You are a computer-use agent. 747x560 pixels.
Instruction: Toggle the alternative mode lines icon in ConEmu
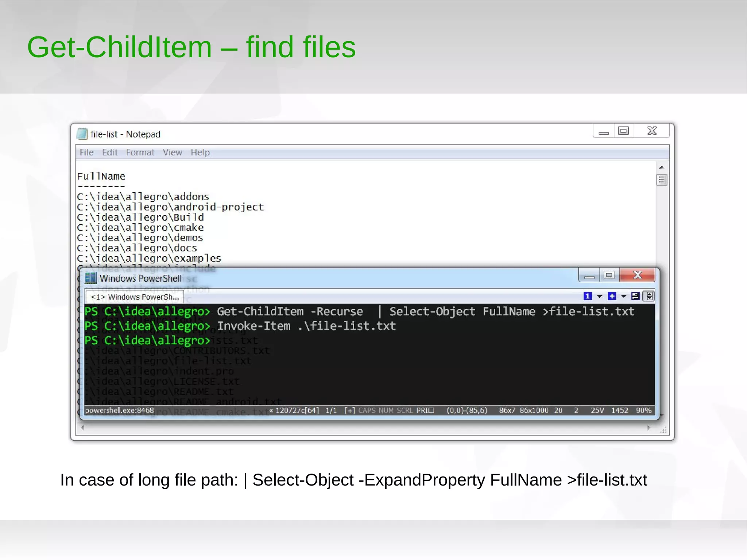(635, 296)
